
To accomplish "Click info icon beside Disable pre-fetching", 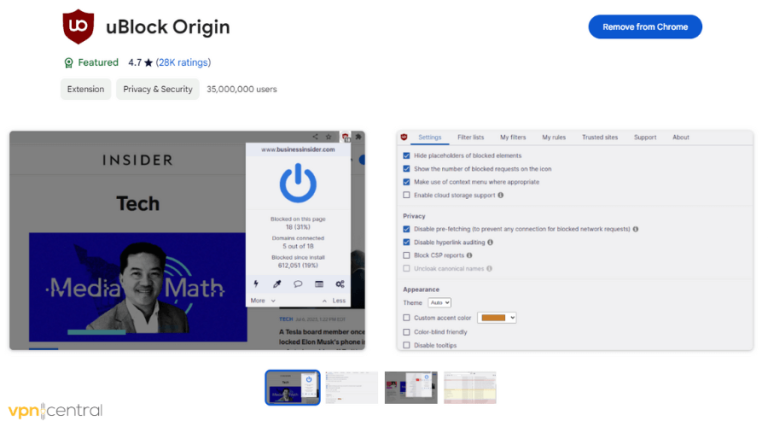I will 635,229.
